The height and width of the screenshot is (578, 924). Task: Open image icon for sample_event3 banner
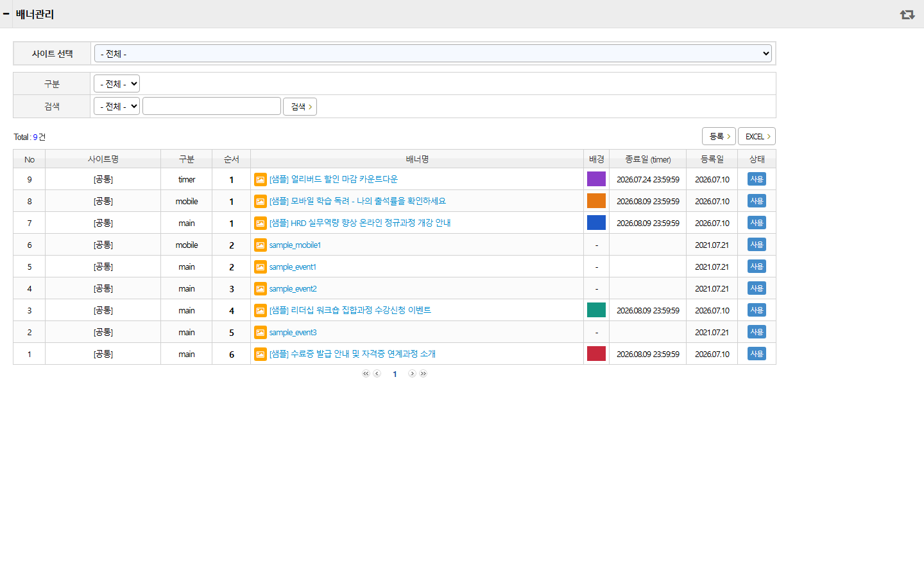[261, 332]
